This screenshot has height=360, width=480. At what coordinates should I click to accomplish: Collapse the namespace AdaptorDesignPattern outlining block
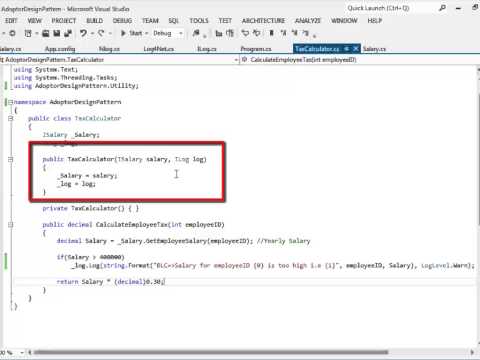[x=10, y=102]
